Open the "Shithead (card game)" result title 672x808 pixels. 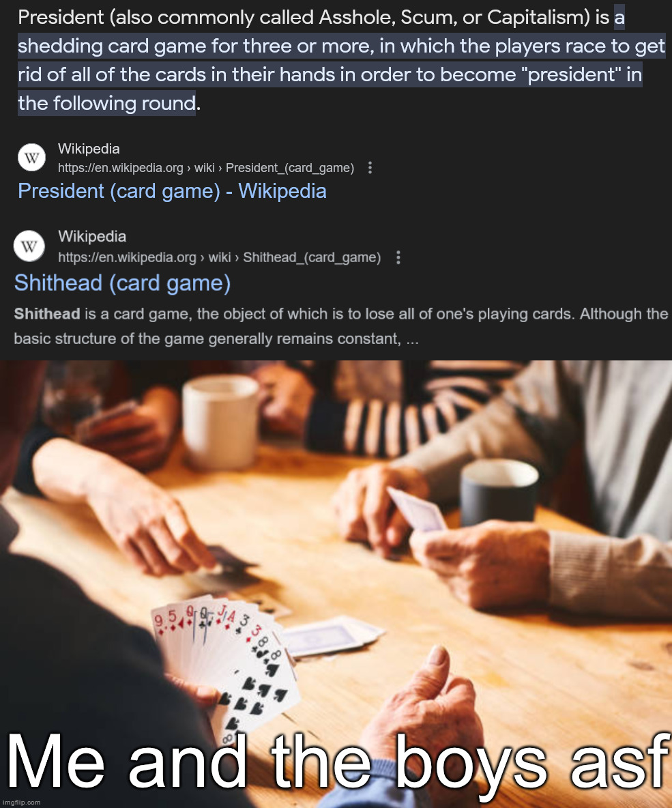coord(123,283)
